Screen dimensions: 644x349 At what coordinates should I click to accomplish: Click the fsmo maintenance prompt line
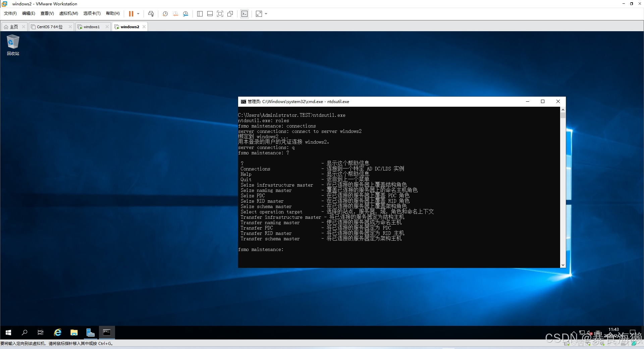[261, 250]
